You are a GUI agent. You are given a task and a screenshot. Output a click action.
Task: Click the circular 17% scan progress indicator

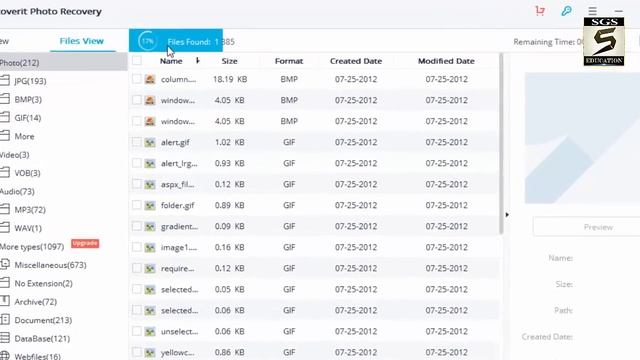pyautogui.click(x=147, y=41)
